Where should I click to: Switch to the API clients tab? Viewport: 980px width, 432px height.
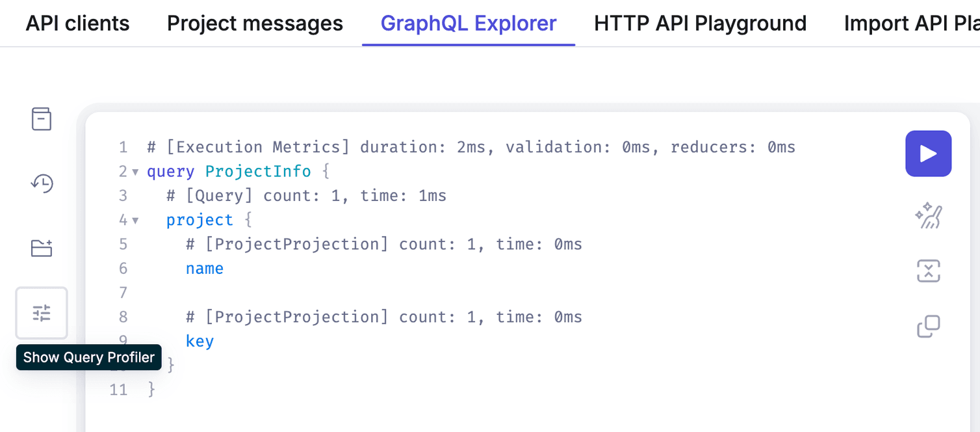tap(77, 23)
